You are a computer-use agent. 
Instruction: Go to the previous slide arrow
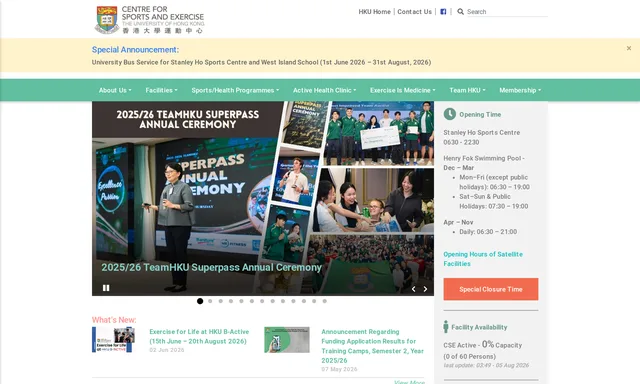[x=413, y=289]
